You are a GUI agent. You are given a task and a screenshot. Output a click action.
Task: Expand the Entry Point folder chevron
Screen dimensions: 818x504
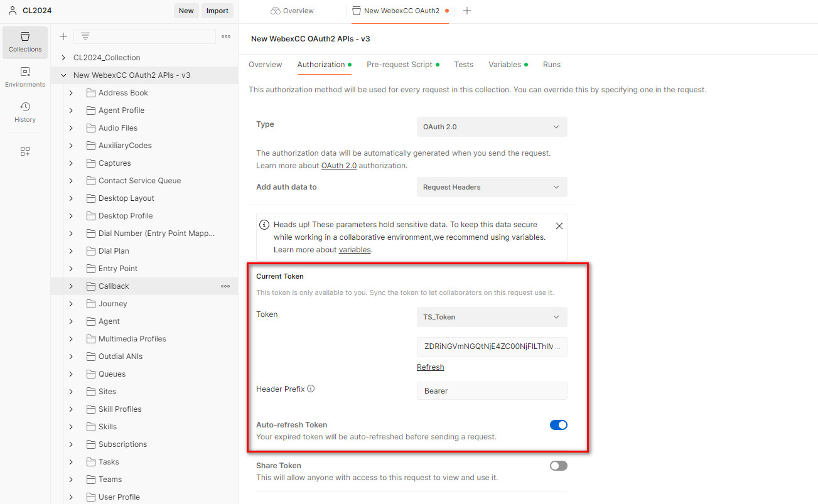coord(71,269)
